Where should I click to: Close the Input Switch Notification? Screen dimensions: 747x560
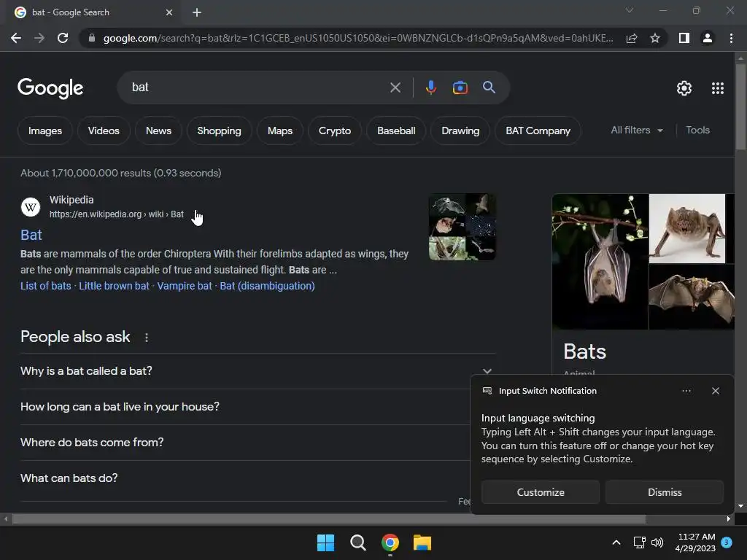(716, 391)
